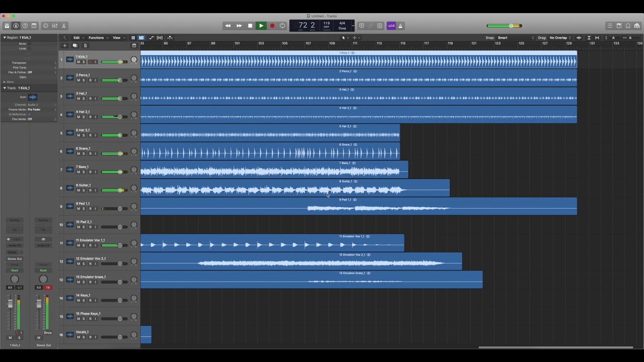
Task: Stop playback
Action: pos(250,26)
